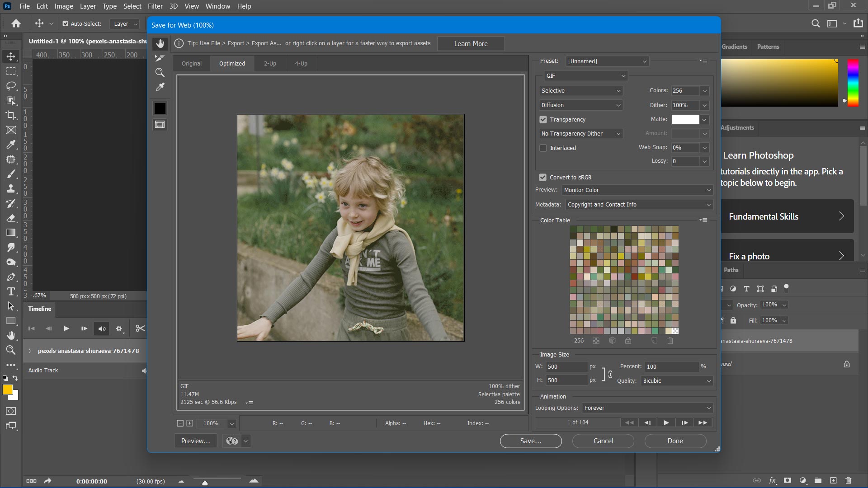
Task: Open the Filter menu
Action: (155, 6)
